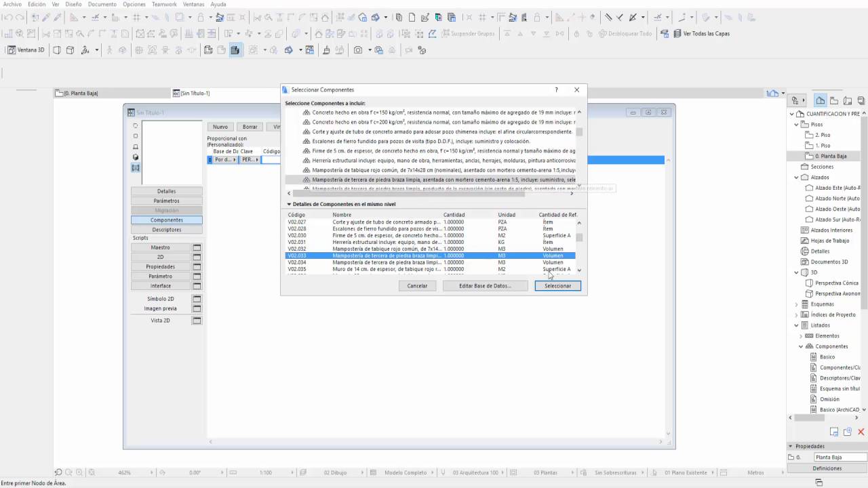Expand the Elementos tree node
This screenshot has width=868, height=488.
pyautogui.click(x=800, y=336)
